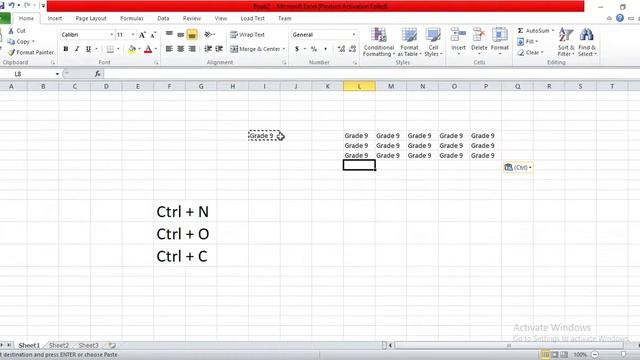This screenshot has width=640, height=360.
Task: Open the Merge & Center dropdown arrow
Action: (x=284, y=49)
